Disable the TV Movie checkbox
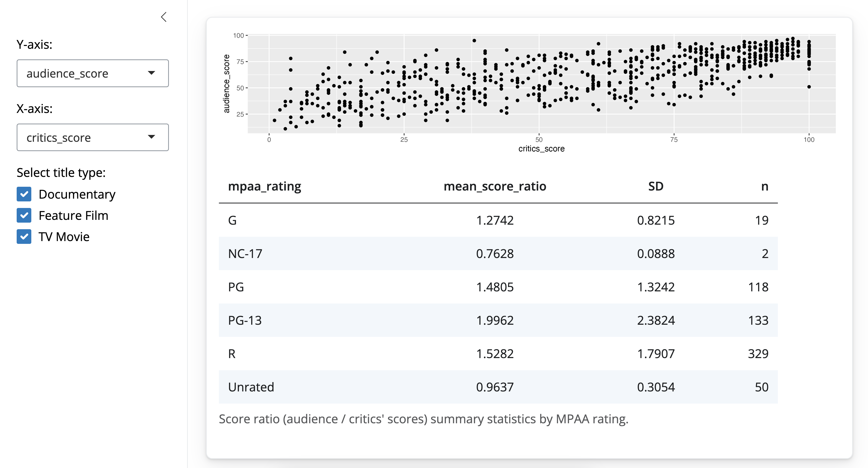Screen dimensions: 868x468 point(24,237)
